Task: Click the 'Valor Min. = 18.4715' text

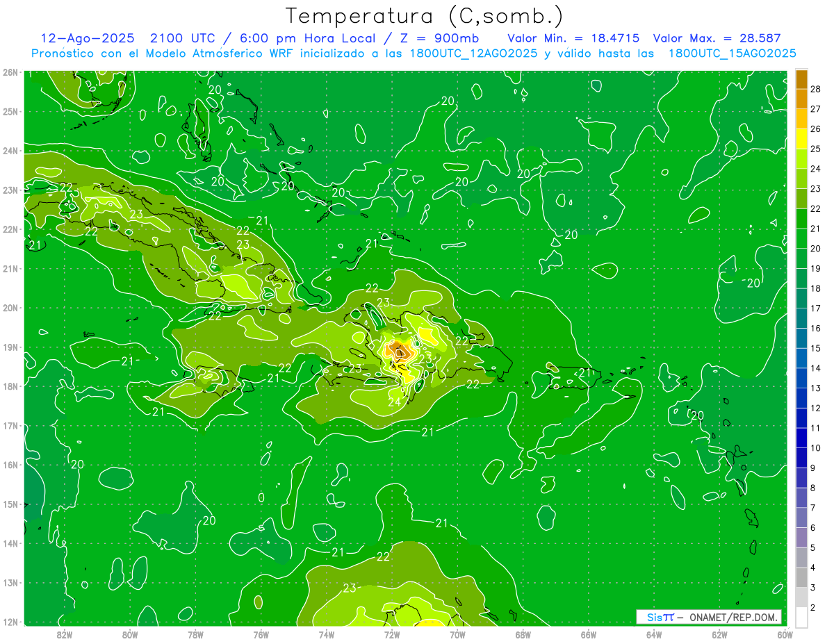Action: point(573,39)
